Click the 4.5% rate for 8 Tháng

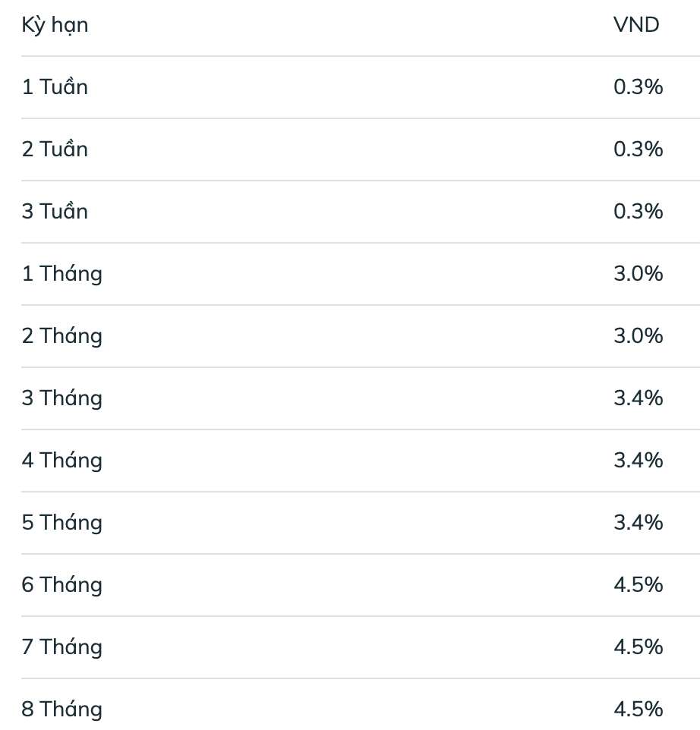tap(638, 710)
